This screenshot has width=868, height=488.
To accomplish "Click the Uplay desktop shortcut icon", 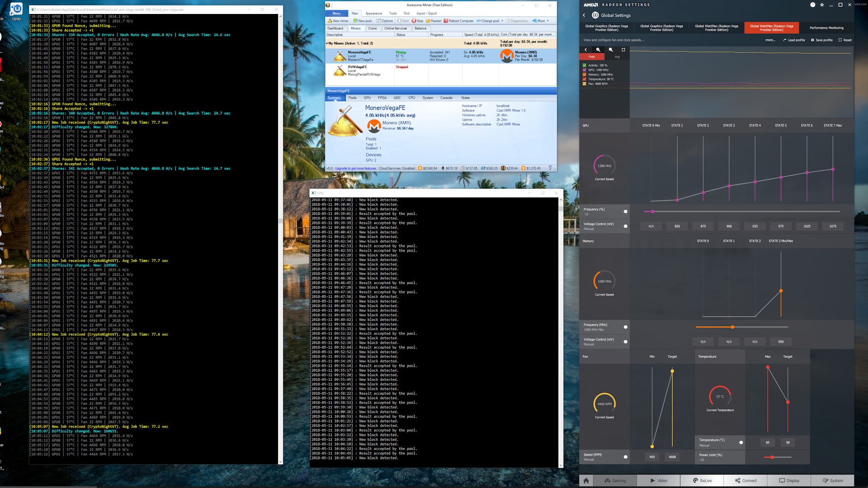I will coord(16,9).
